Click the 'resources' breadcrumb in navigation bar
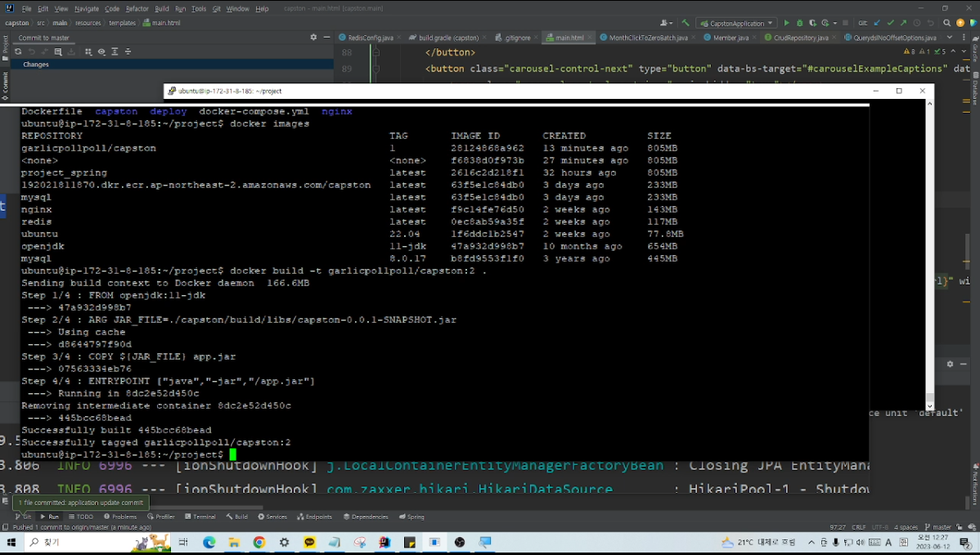Viewport: 980px width, 555px height. point(88,23)
